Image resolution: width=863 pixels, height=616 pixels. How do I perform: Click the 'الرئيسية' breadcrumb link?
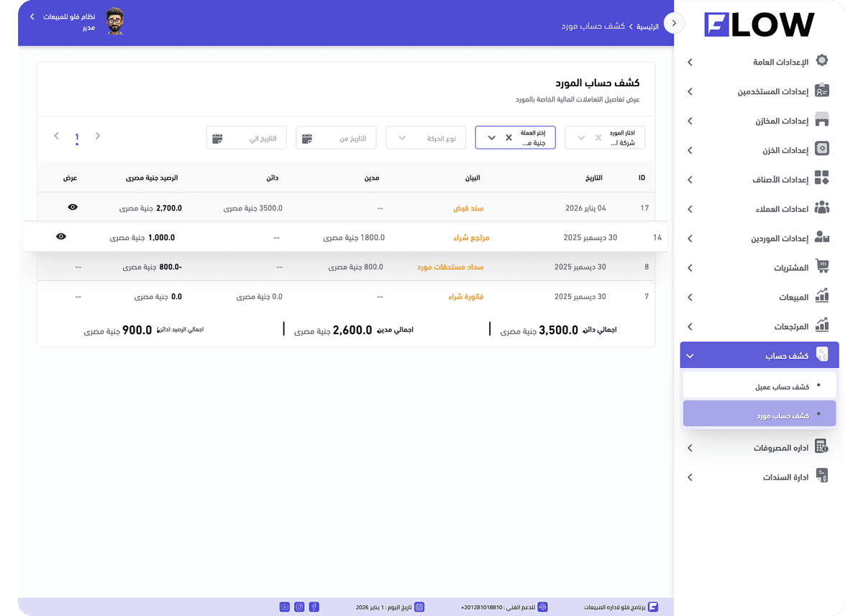click(x=647, y=26)
